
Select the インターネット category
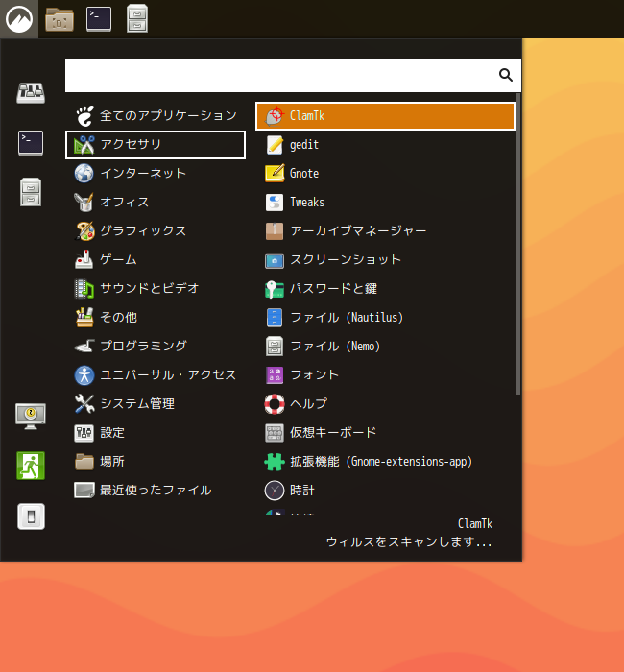click(156, 174)
